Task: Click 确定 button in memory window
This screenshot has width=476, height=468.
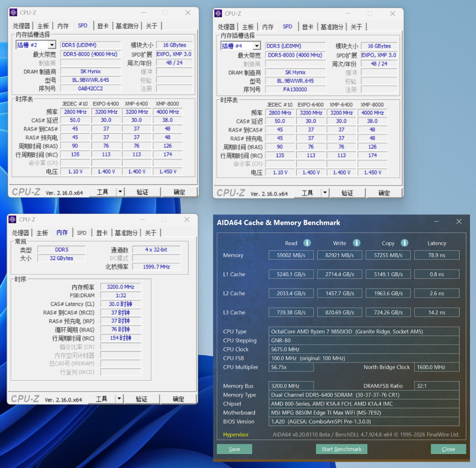Action: (x=178, y=399)
